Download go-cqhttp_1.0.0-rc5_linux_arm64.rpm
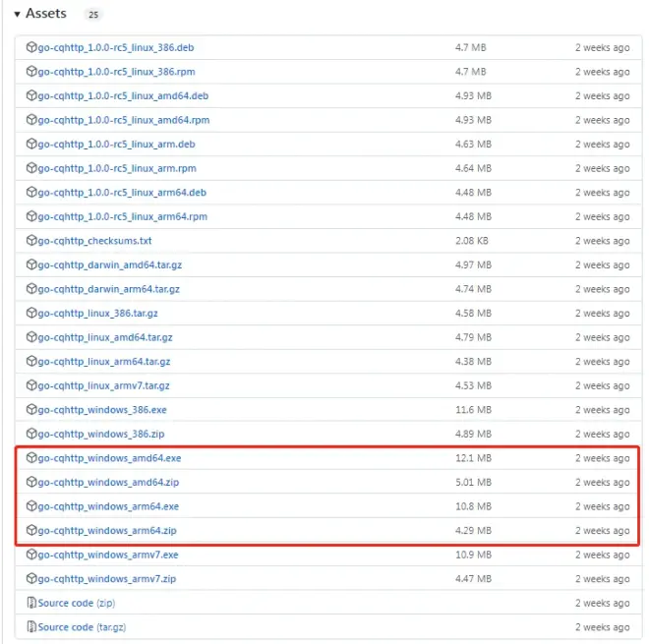 click(x=123, y=216)
